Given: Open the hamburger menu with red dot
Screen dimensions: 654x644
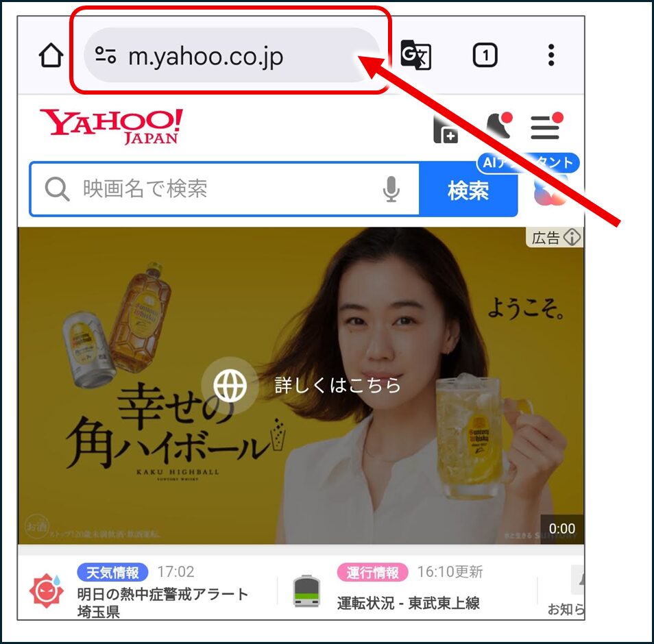Looking at the screenshot, I should pyautogui.click(x=546, y=126).
